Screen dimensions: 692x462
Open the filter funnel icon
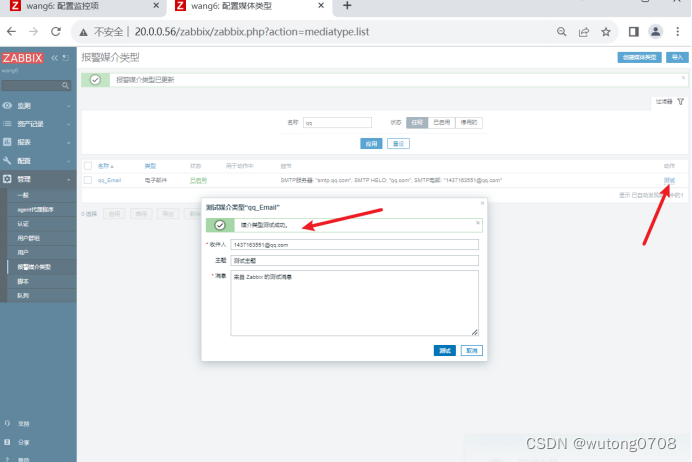pyautogui.click(x=681, y=101)
